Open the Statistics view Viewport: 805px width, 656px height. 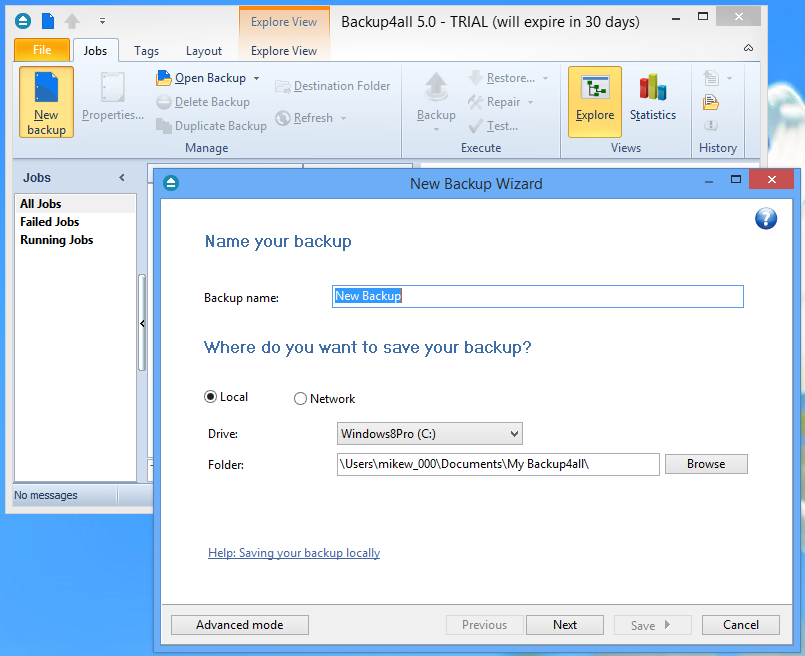point(653,98)
